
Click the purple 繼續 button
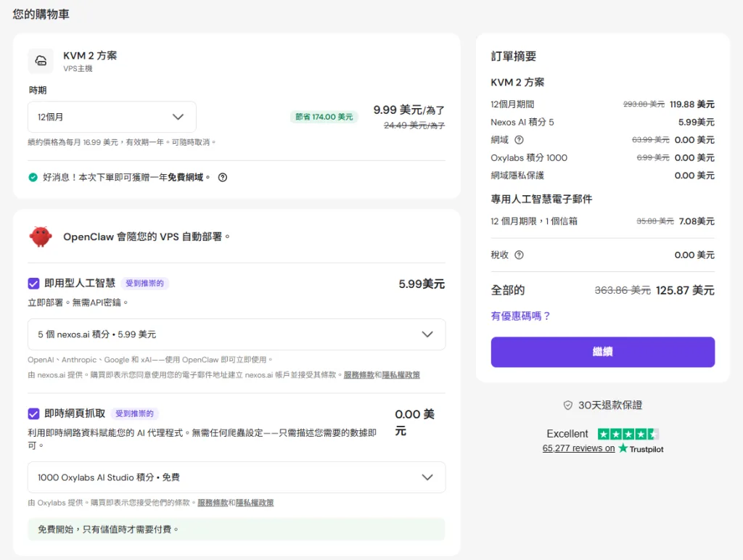coord(602,352)
